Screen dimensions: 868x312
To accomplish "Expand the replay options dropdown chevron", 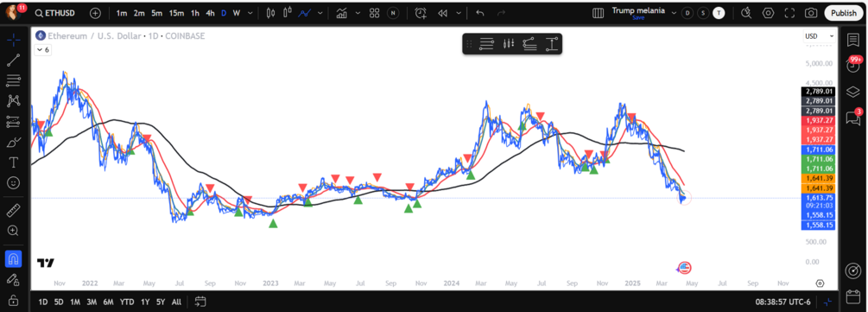I will 459,13.
